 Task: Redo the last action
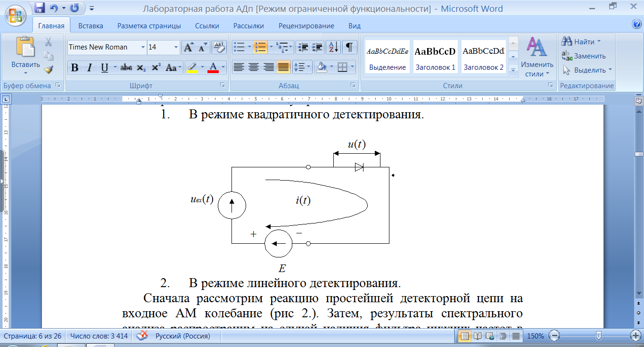point(74,8)
